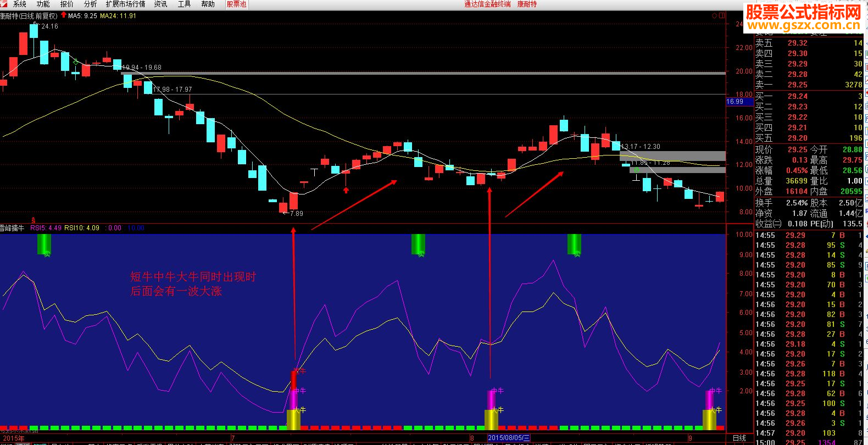The width and height of the screenshot is (868, 445).
Task: Click the 日线 period button at bottom right
Action: click(739, 438)
